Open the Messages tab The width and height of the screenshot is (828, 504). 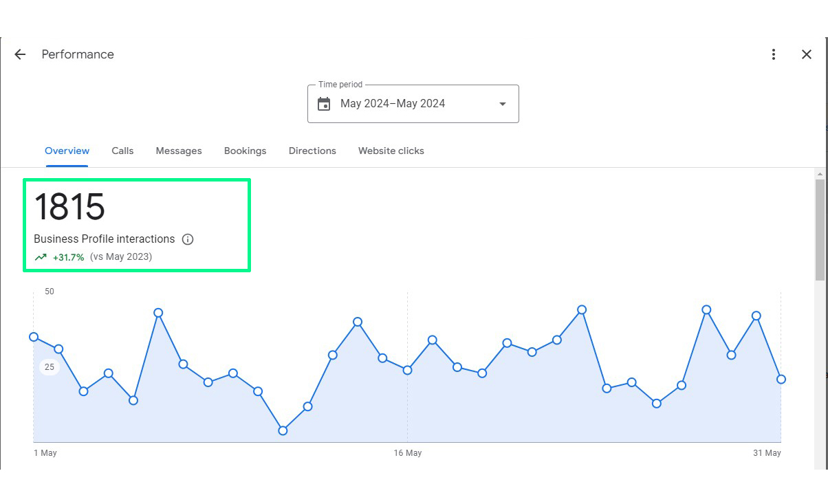(179, 151)
